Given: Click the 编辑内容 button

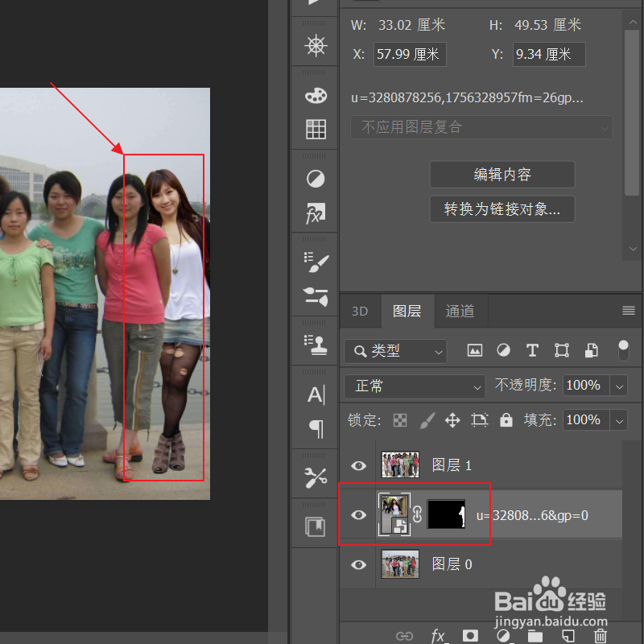Looking at the screenshot, I should [502, 175].
